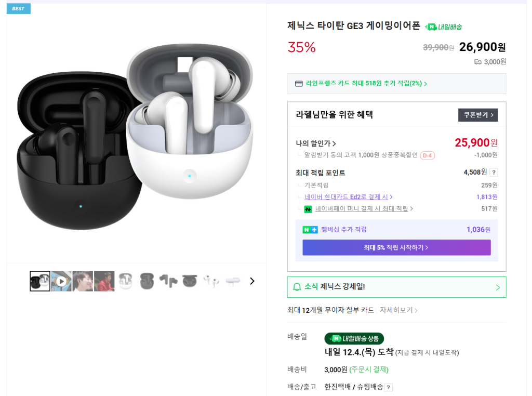Click the N+ membership badge icon

[x=310, y=230]
